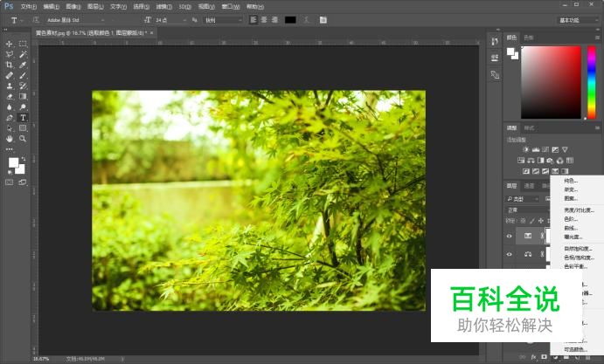Add a Levels adjustment icon
604x364 pixels.
coord(536,149)
